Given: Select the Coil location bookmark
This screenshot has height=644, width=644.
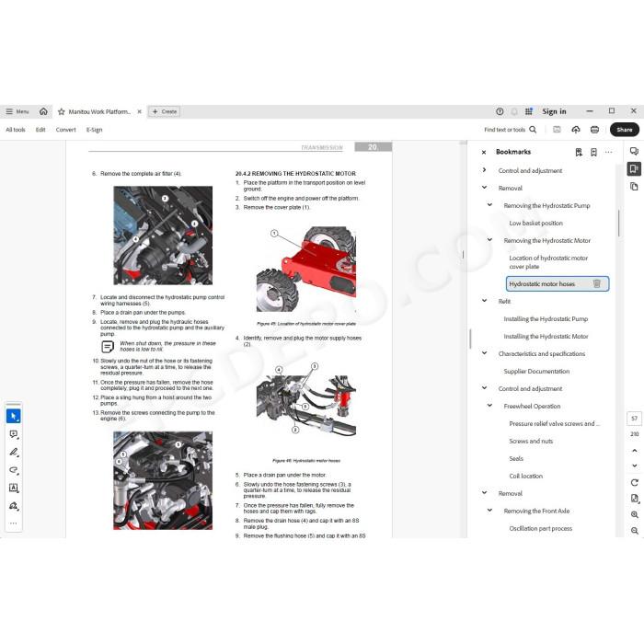Looking at the screenshot, I should click(525, 476).
